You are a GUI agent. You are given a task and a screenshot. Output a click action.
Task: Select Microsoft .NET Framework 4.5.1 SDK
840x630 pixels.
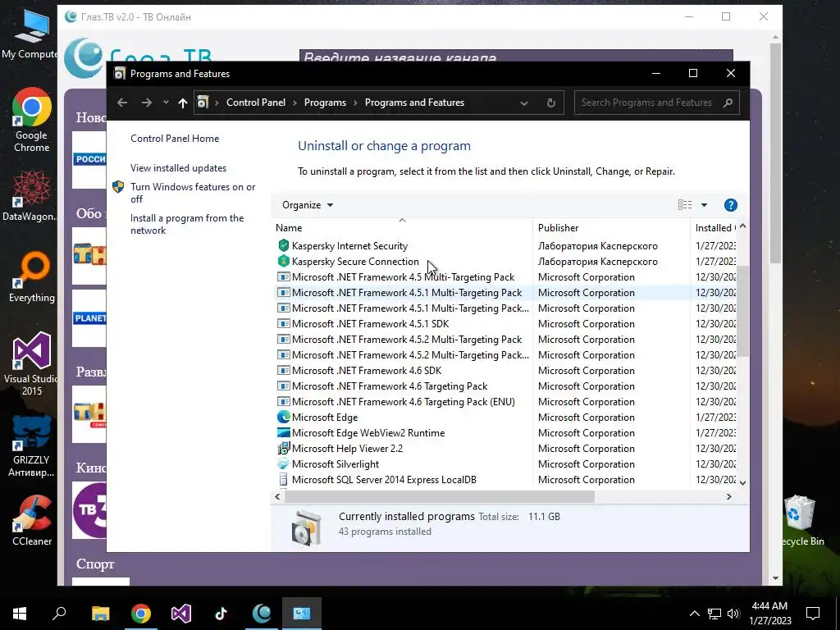coord(505,323)
